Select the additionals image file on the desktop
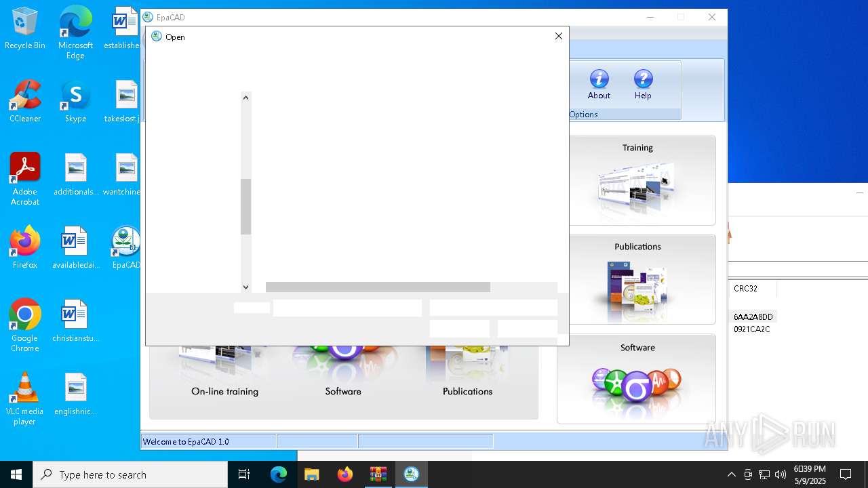 pyautogui.click(x=75, y=175)
